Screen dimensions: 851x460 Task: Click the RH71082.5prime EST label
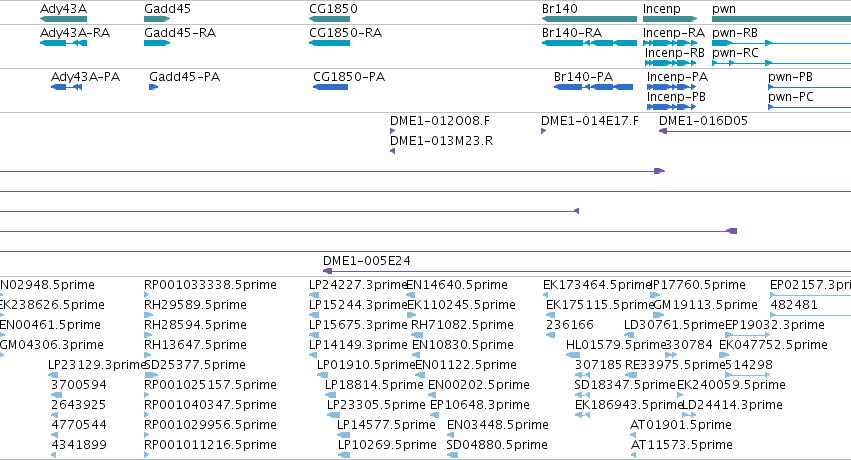462,325
